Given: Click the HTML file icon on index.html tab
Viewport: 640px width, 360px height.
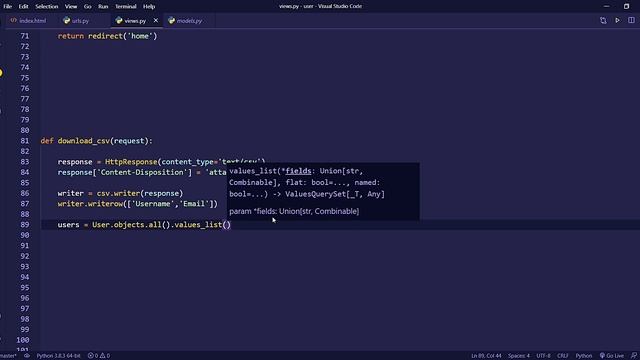Looking at the screenshot, I should click(13, 20).
